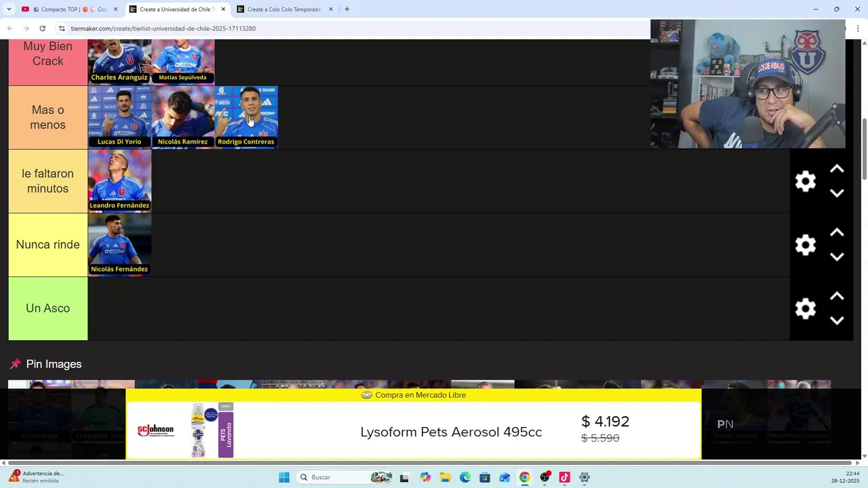Expand the Chrome tab search dropdown
The width and height of the screenshot is (868, 488).
9,9
